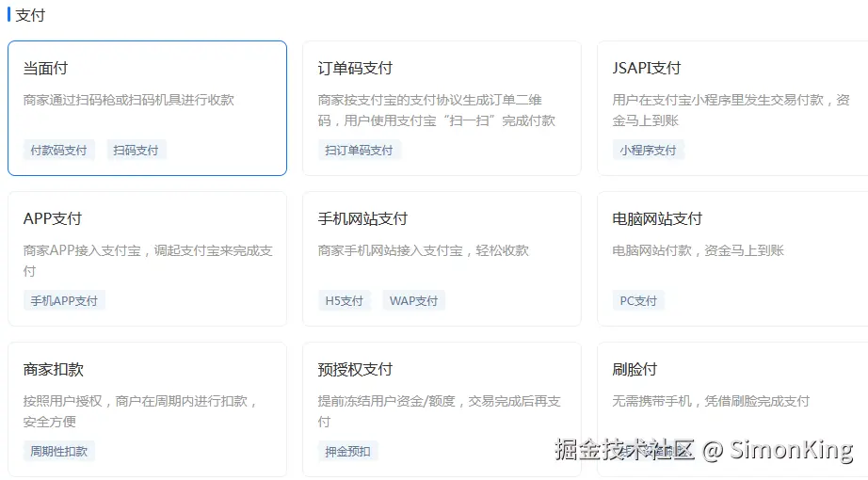Select the 手机网站支付 card
This screenshot has height=480, width=868.
442,259
